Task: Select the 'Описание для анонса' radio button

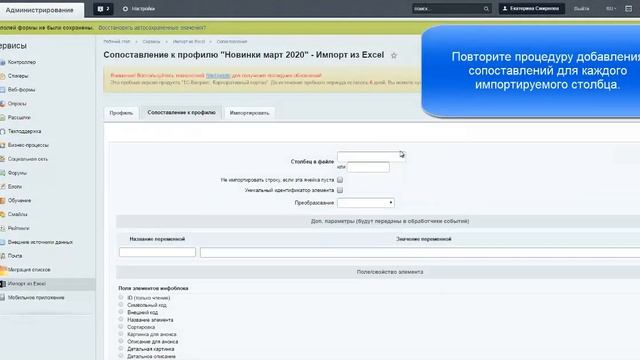Action: (121, 341)
